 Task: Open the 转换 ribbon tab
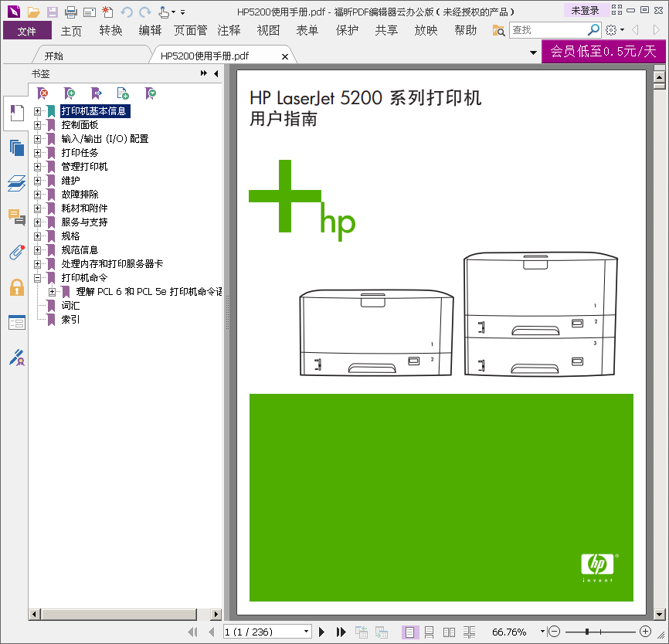pyautogui.click(x=111, y=31)
